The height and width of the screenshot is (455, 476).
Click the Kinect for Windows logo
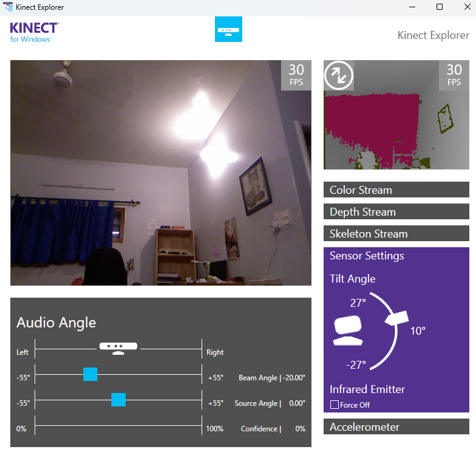pos(35,32)
